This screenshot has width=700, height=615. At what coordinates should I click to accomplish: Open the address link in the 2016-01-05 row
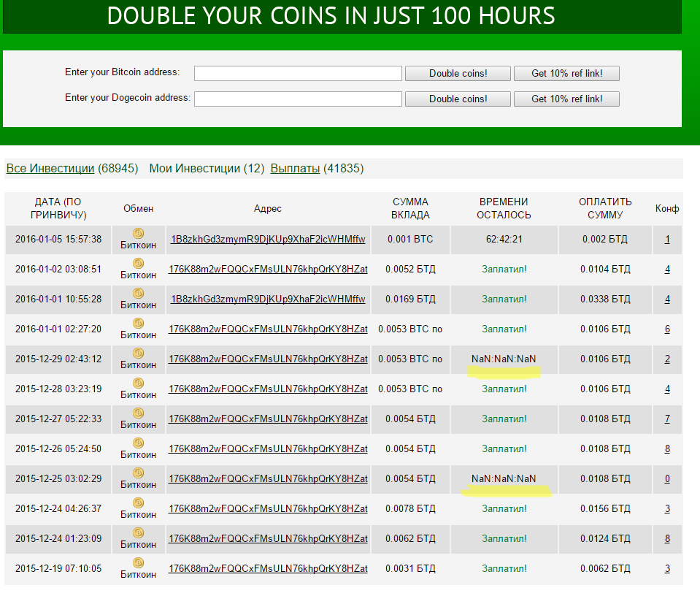[x=268, y=240]
